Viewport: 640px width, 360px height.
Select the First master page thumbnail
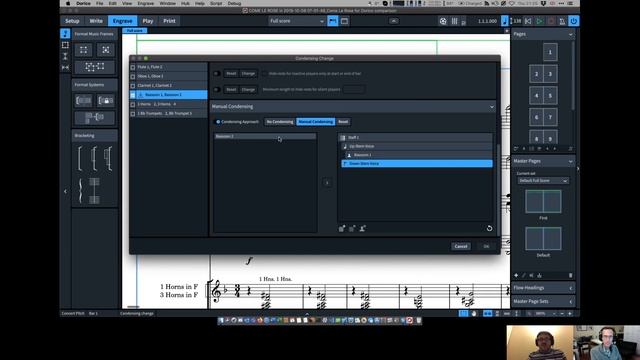[x=543, y=201]
